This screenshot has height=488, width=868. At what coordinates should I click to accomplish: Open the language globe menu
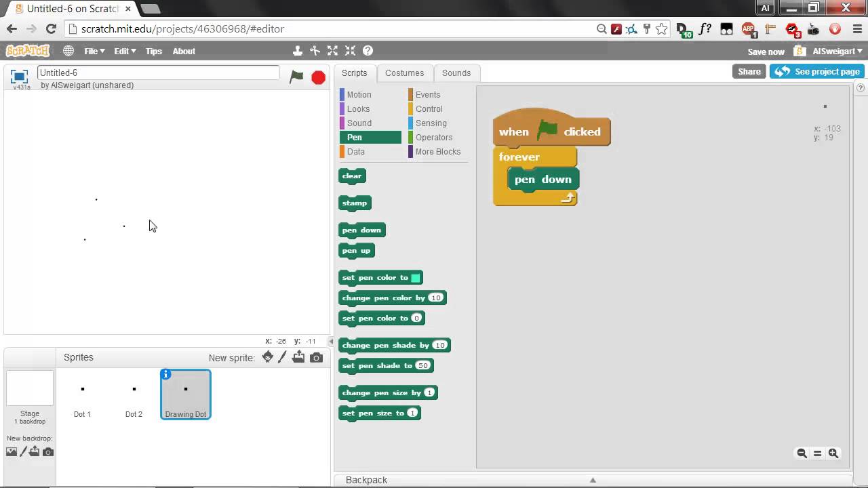coord(68,51)
